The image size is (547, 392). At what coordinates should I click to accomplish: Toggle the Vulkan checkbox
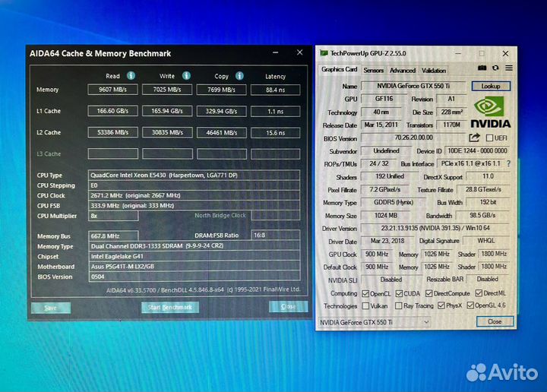click(365, 306)
